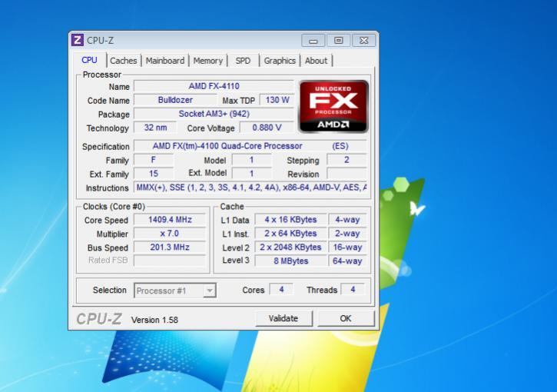The width and height of the screenshot is (557, 392).
Task: Click the Instructions field listing MMX(+), SSE
Action: (250, 188)
